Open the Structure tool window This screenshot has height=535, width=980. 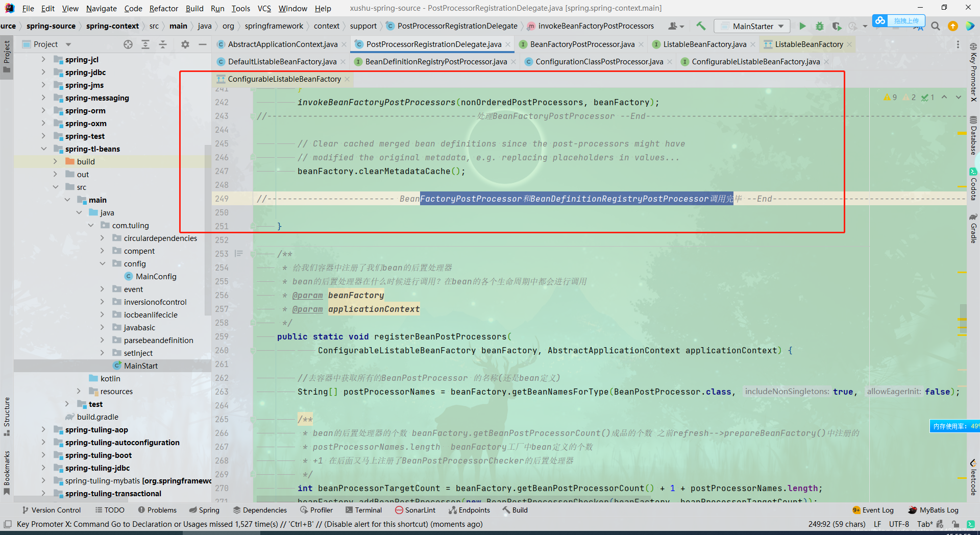coord(7,416)
